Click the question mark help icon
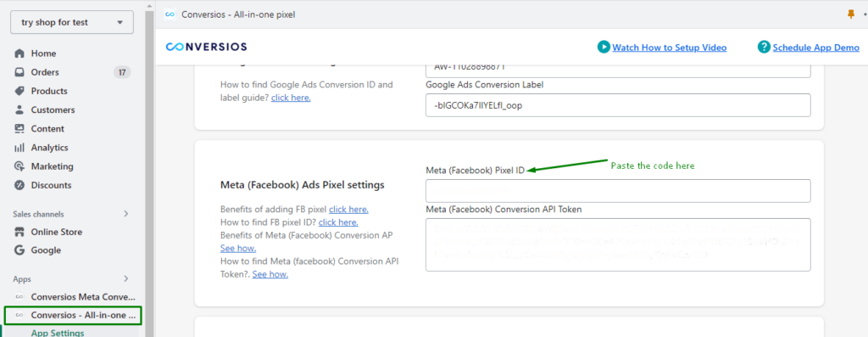Image resolution: width=868 pixels, height=337 pixels. click(x=764, y=48)
